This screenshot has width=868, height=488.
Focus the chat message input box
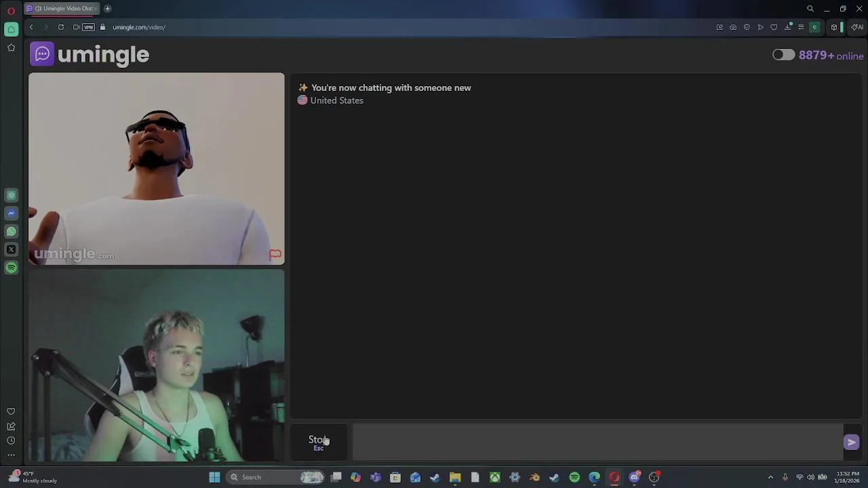tap(597, 443)
